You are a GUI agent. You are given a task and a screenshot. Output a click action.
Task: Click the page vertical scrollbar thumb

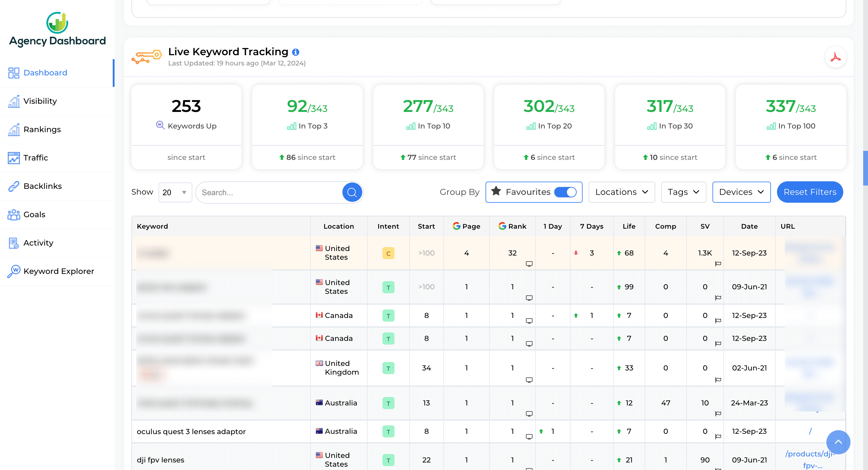865,168
